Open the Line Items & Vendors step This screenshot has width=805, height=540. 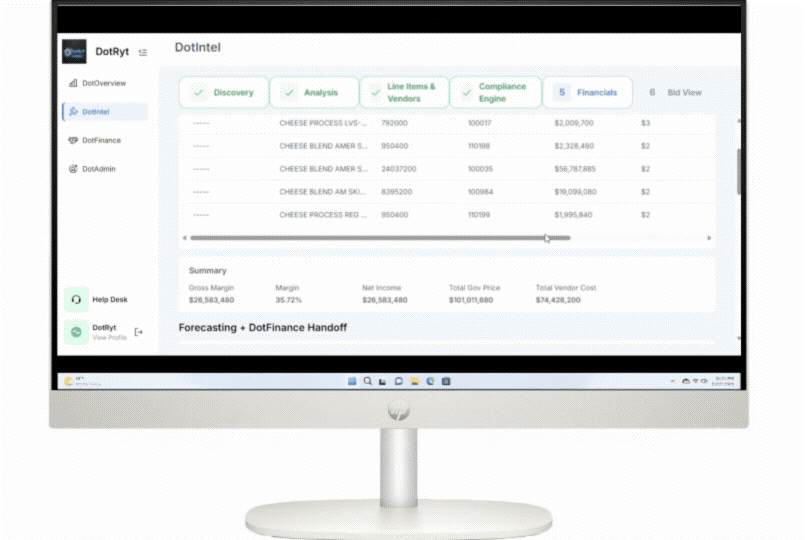click(x=404, y=92)
